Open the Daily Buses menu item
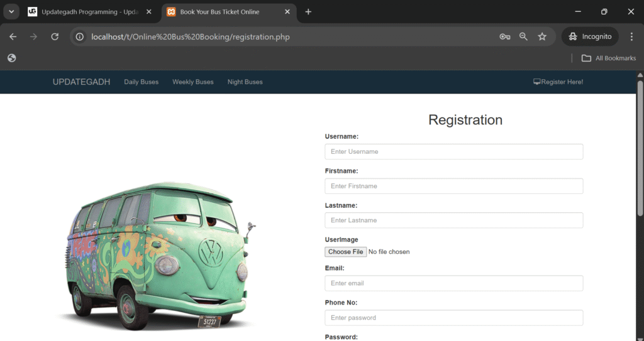This screenshot has height=341, width=644. (x=142, y=82)
